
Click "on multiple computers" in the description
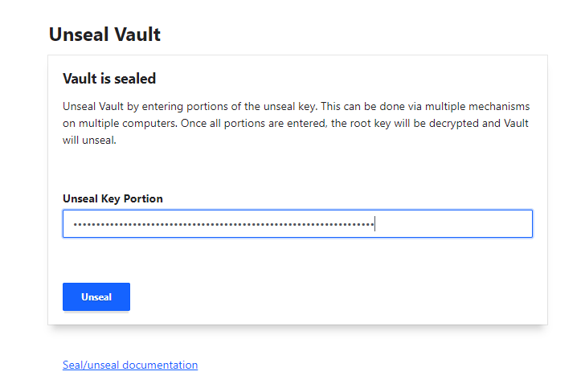coord(117,124)
